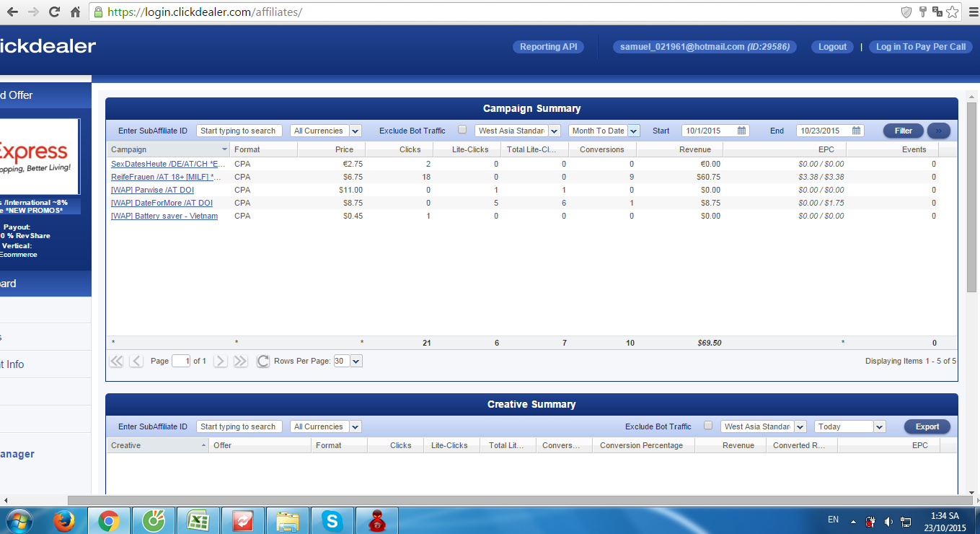Bookmark this page with the star icon
The width and height of the screenshot is (980, 534).
coord(953,12)
